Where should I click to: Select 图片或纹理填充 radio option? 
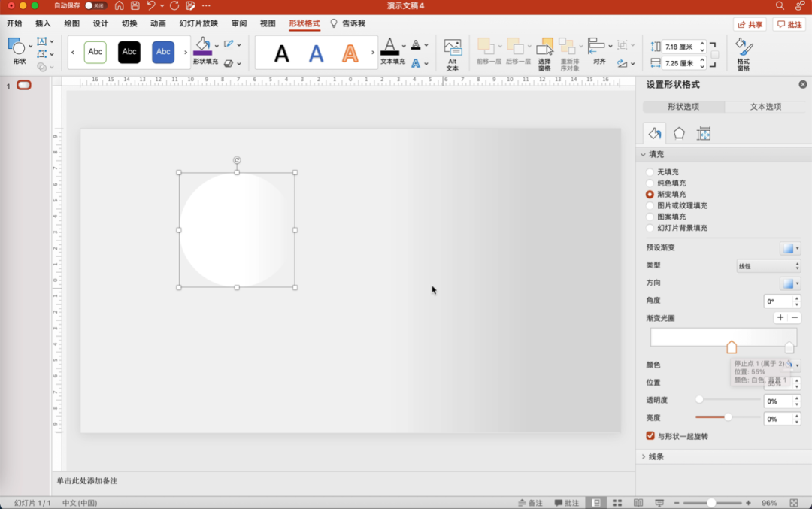pyautogui.click(x=650, y=205)
